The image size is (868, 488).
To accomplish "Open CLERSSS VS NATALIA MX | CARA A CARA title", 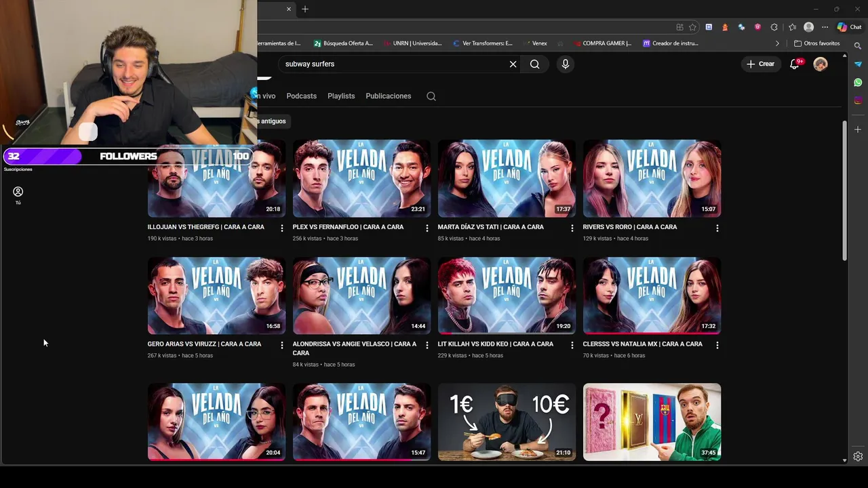I will point(642,344).
